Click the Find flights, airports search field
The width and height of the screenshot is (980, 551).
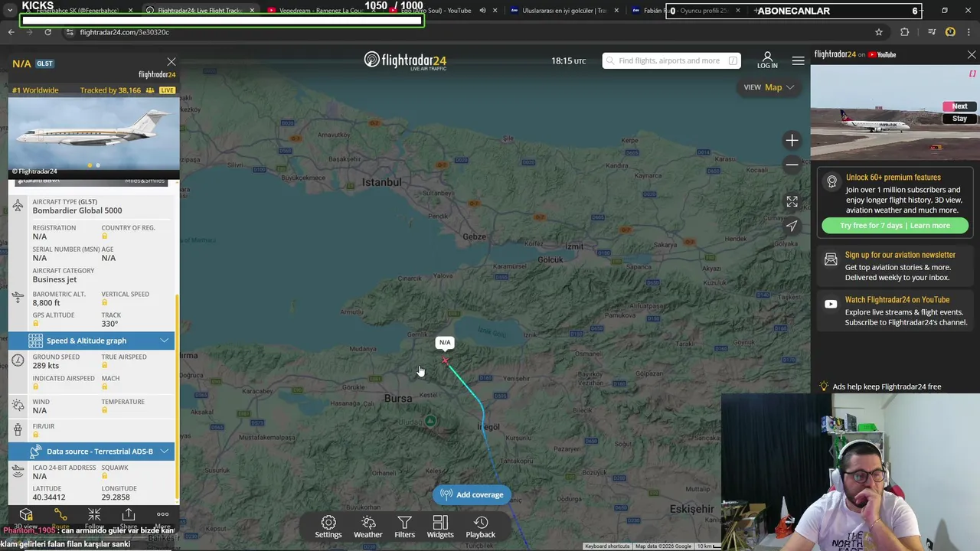click(x=671, y=60)
